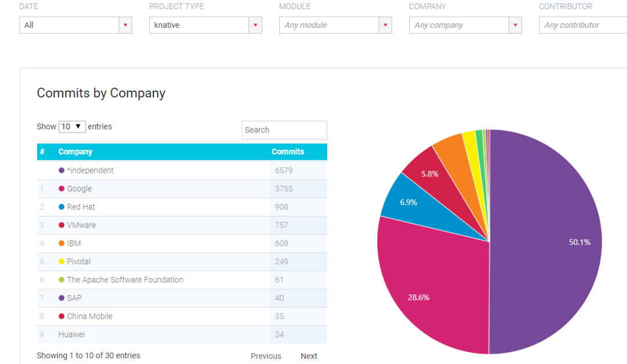Click the table Search box

(284, 130)
